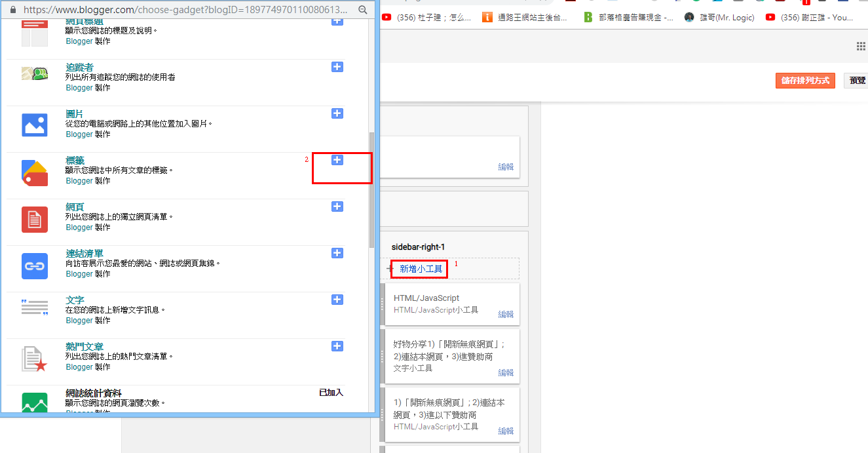The height and width of the screenshot is (453, 868).
Task: Click description 列出您網誌上的獨立網頁清單
Action: point(119,216)
